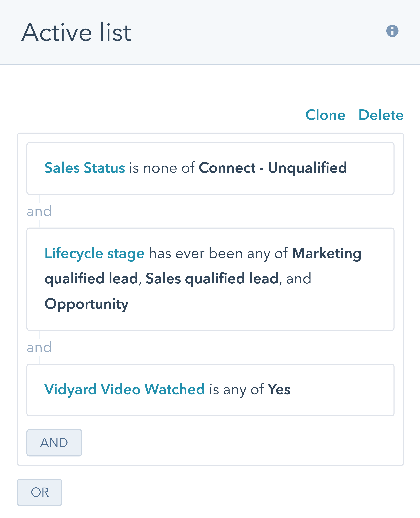Click the 'Active list' panel title
The width and height of the screenshot is (420, 518).
pos(76,32)
